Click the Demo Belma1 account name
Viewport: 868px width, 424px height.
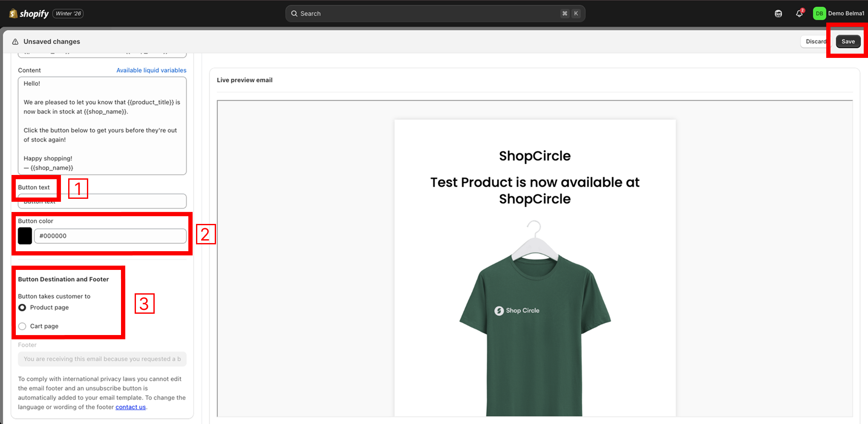coord(846,14)
